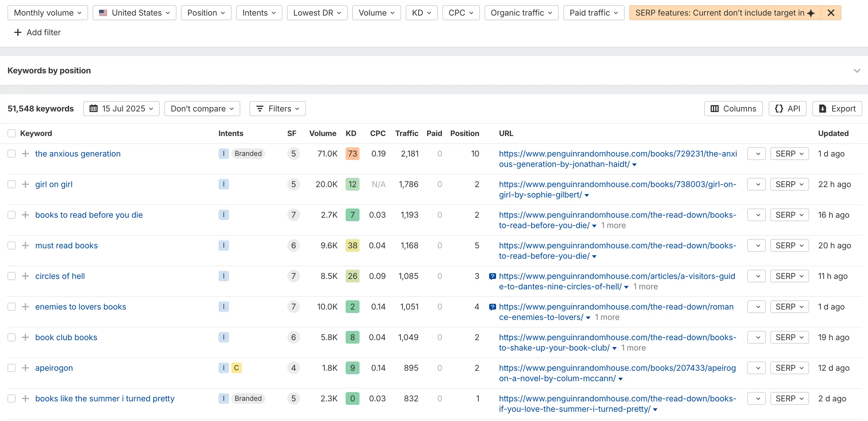Sort by the CPC column header
Viewport: 868px width, 421px height.
coord(378,133)
